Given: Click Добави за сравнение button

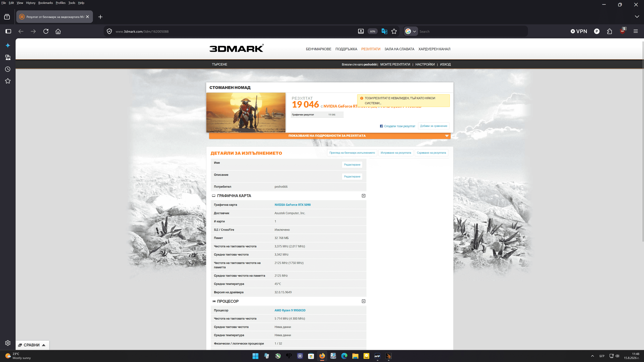Looking at the screenshot, I should tap(434, 126).
